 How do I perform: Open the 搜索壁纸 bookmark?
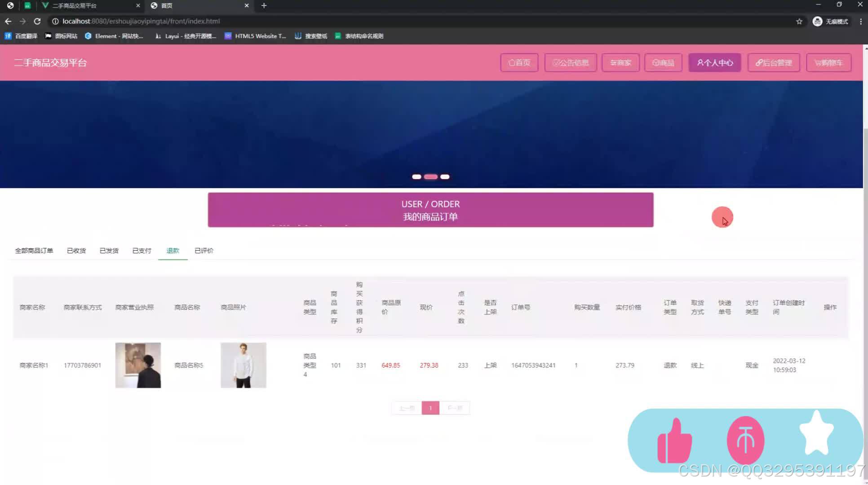pyautogui.click(x=311, y=36)
